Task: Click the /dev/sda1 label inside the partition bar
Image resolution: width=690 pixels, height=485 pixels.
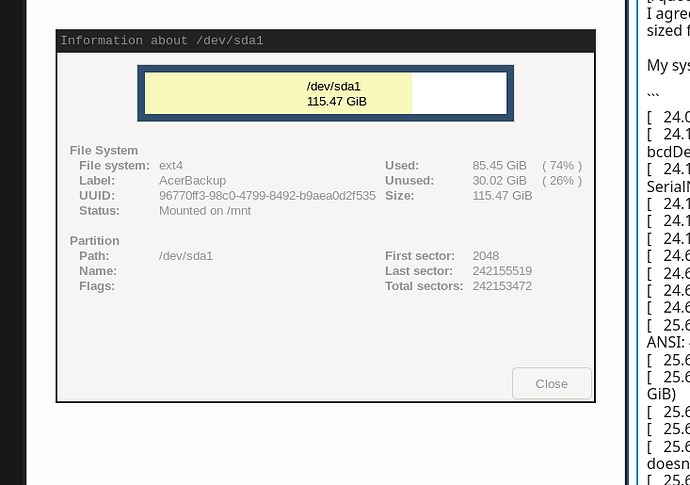Action: click(x=333, y=86)
